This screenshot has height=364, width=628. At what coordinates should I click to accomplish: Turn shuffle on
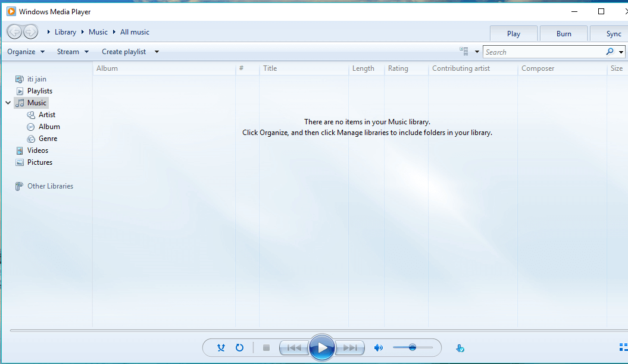221,347
